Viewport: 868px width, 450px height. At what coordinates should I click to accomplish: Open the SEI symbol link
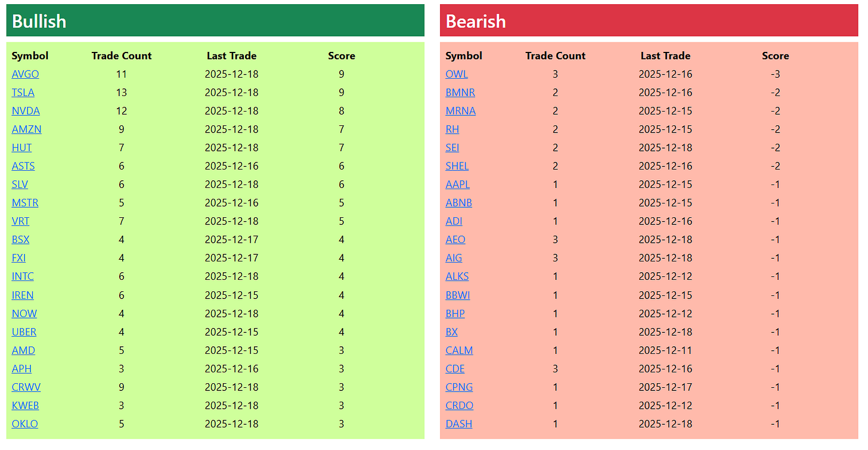pyautogui.click(x=452, y=148)
